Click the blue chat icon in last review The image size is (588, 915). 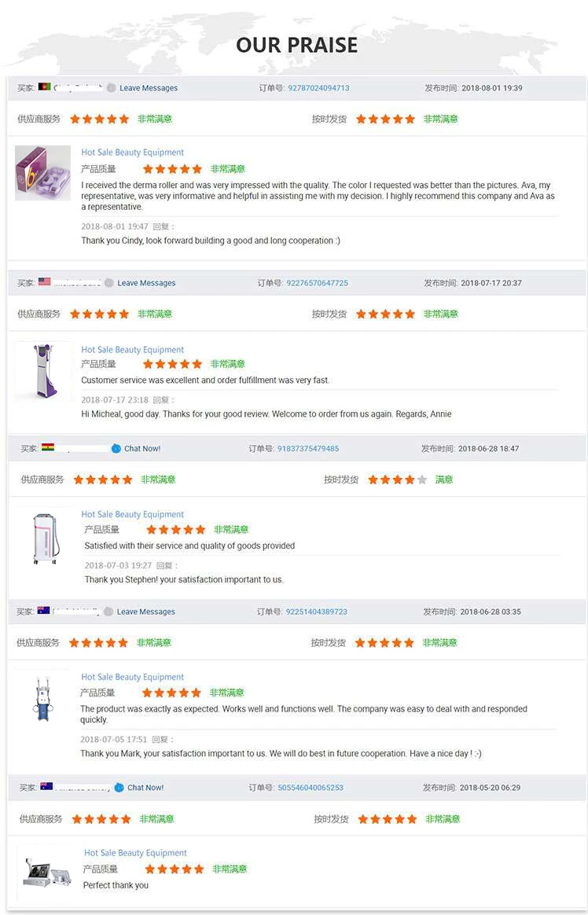tap(119, 787)
